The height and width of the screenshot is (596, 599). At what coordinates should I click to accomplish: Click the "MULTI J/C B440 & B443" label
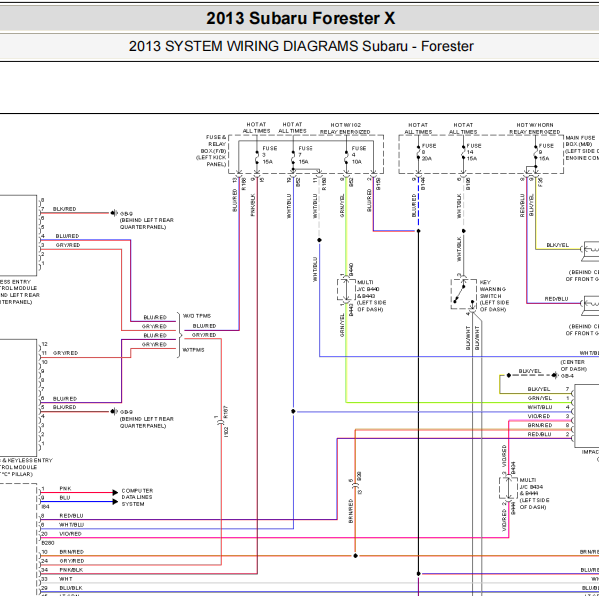pos(368,289)
